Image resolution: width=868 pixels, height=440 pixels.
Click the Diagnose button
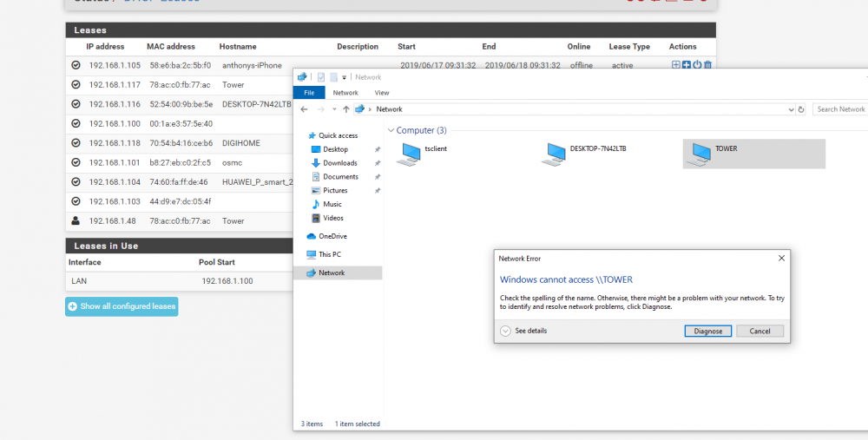(708, 331)
